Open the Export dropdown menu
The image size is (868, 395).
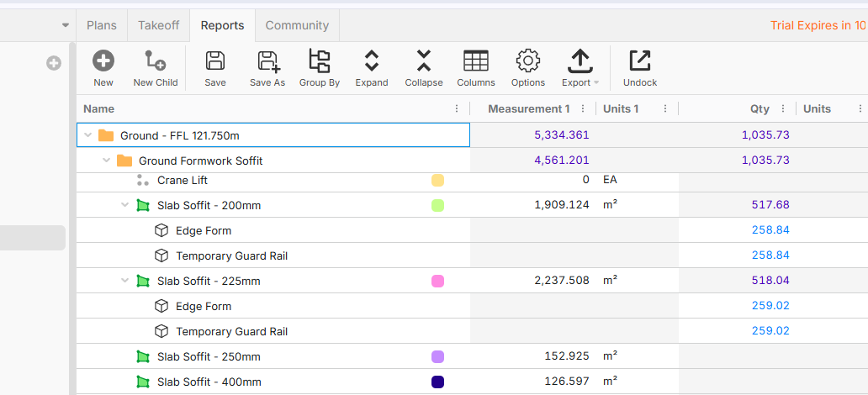click(x=580, y=68)
